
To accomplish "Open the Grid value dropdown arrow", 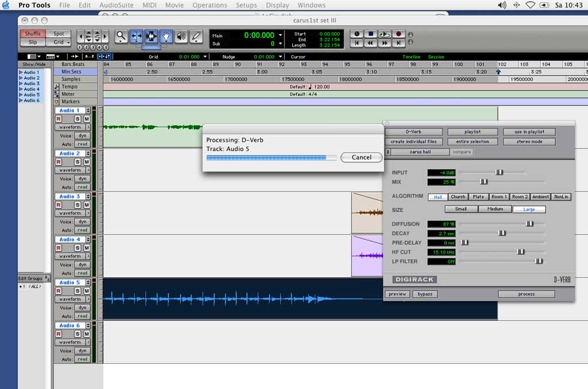I will (x=205, y=57).
